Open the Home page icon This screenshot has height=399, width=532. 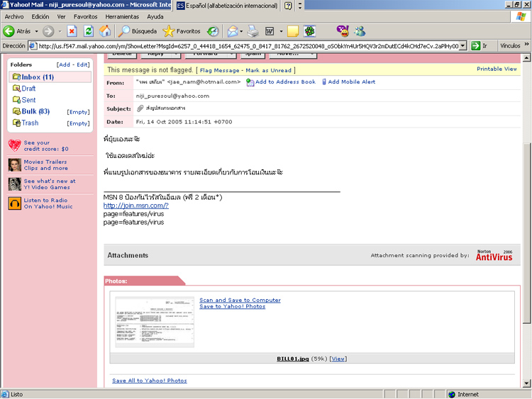[x=105, y=31]
